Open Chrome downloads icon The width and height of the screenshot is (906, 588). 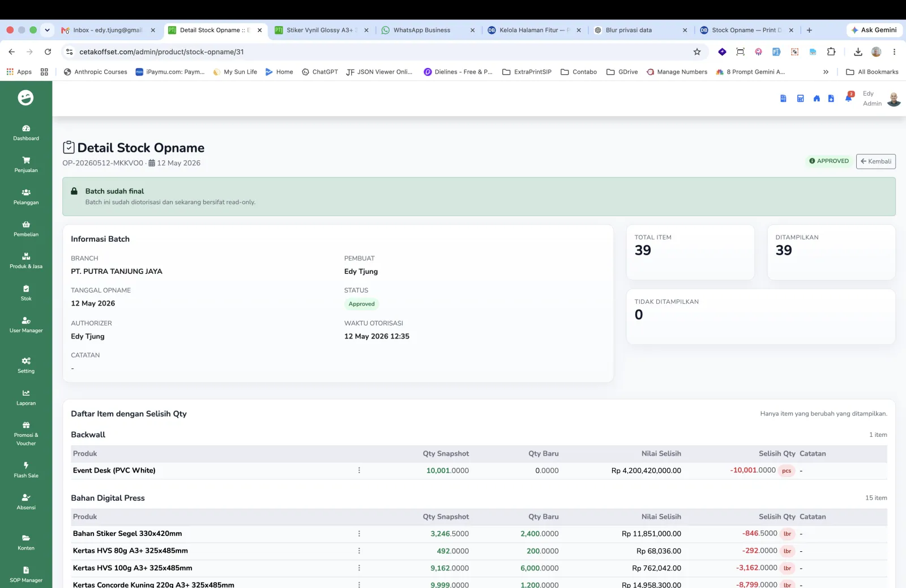(x=858, y=51)
